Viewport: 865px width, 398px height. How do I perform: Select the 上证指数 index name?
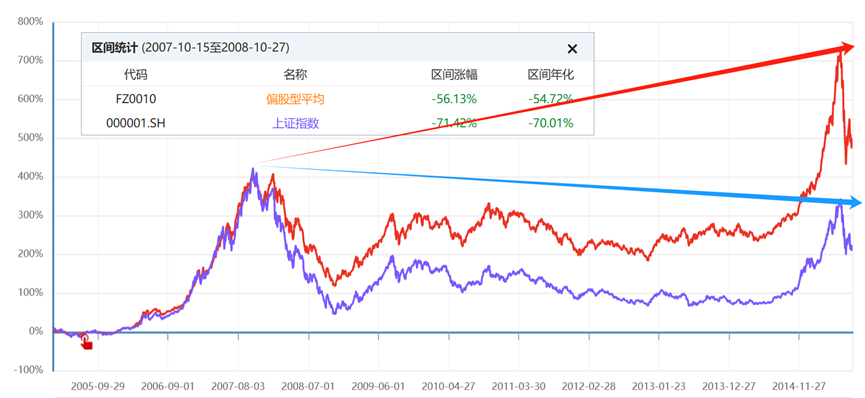tap(296, 123)
